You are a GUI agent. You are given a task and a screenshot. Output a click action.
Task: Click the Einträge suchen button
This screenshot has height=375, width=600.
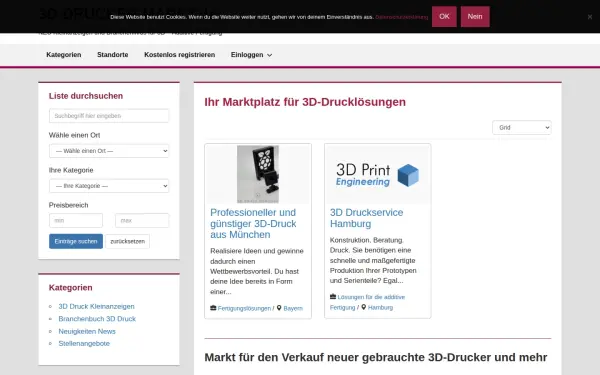[x=76, y=241]
